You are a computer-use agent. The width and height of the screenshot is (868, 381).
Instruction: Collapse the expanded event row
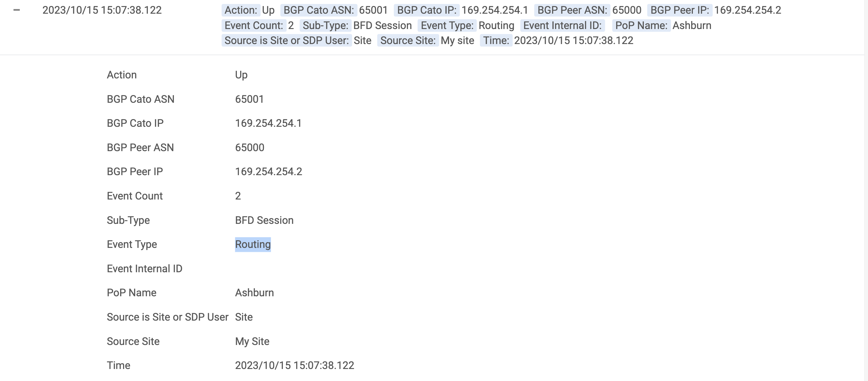pos(16,10)
